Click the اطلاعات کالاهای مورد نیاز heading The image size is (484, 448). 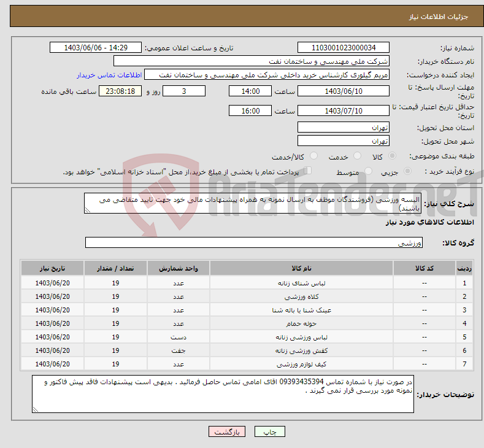(x=429, y=222)
